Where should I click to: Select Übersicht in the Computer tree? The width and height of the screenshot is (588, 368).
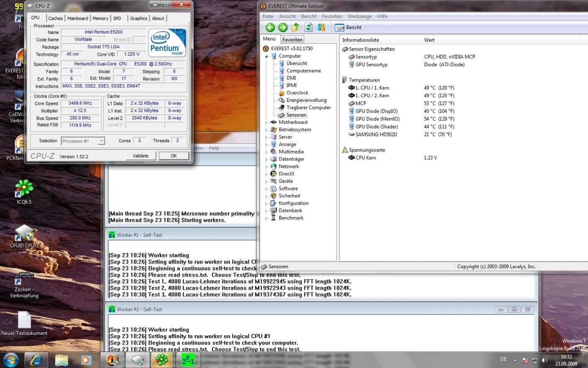click(297, 63)
